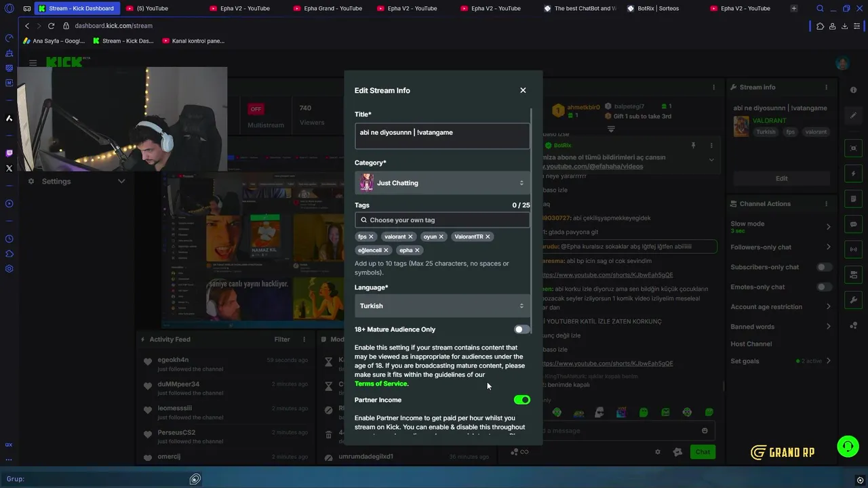Screen dimensions: 868x488
Task: Open Twitch in the browser sidebar
Action: (x=9, y=153)
